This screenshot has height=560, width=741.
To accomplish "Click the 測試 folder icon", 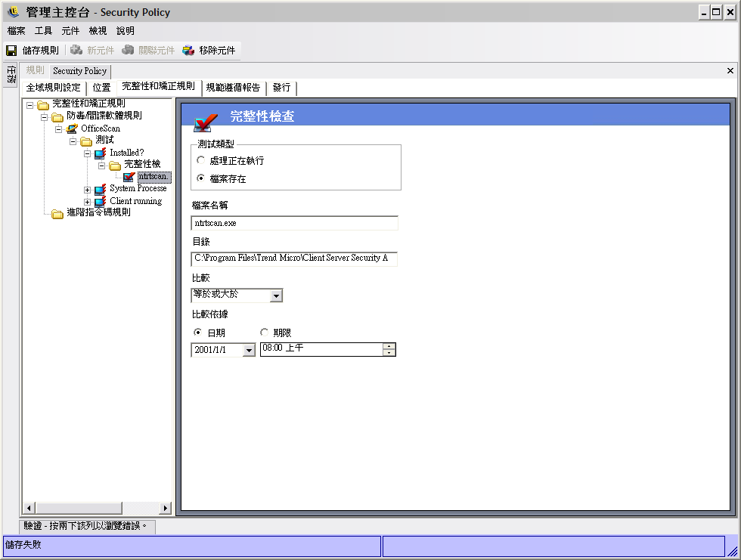I will (86, 141).
